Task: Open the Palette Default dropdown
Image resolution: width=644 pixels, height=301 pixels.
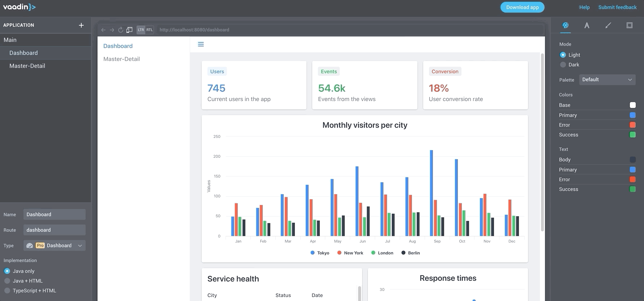Action: pos(607,80)
